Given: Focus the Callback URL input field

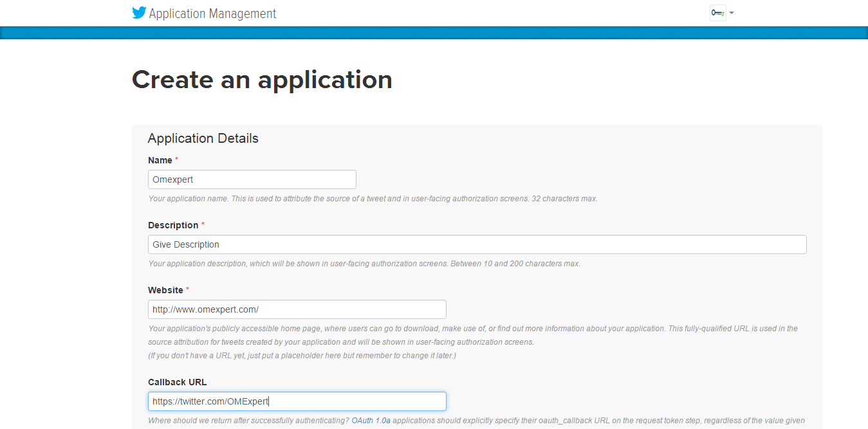Looking at the screenshot, I should click(x=297, y=401).
